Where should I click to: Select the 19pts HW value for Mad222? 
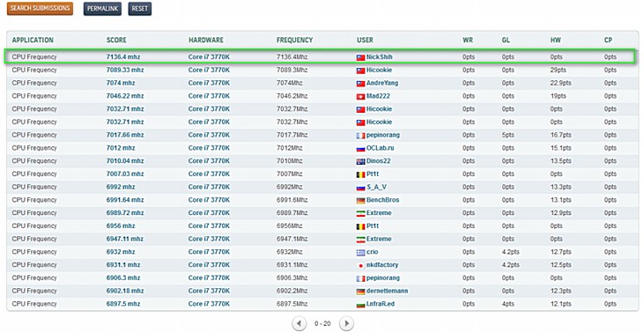pos(559,96)
